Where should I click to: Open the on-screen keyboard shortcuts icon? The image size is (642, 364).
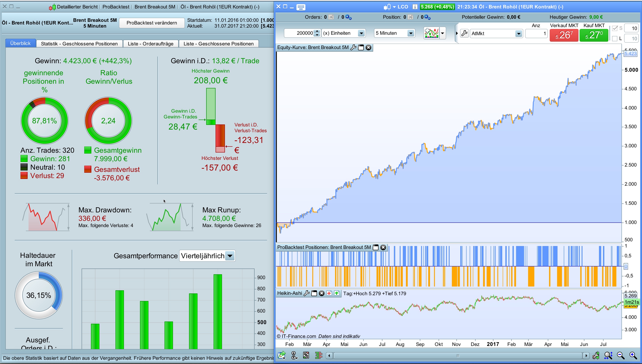[300, 7]
